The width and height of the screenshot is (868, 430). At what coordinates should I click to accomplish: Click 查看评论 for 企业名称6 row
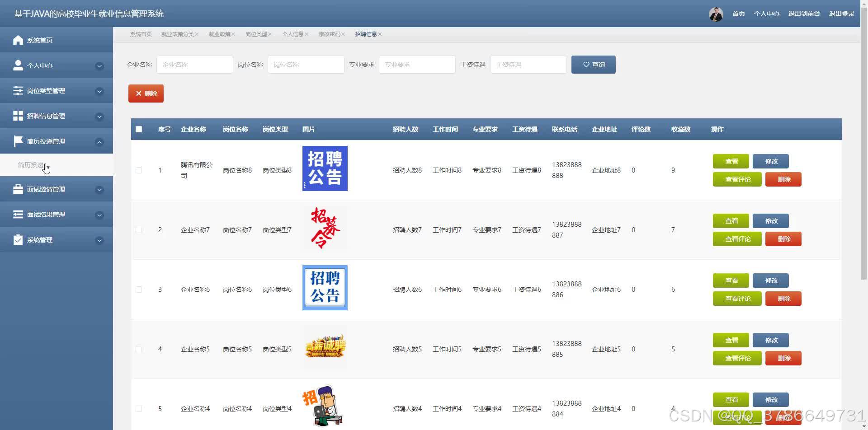pyautogui.click(x=737, y=299)
